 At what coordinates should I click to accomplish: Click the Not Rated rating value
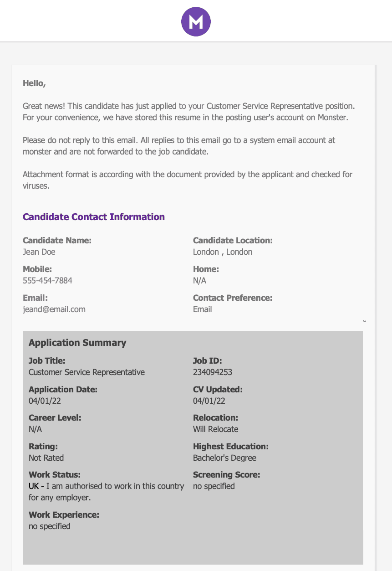click(x=46, y=458)
